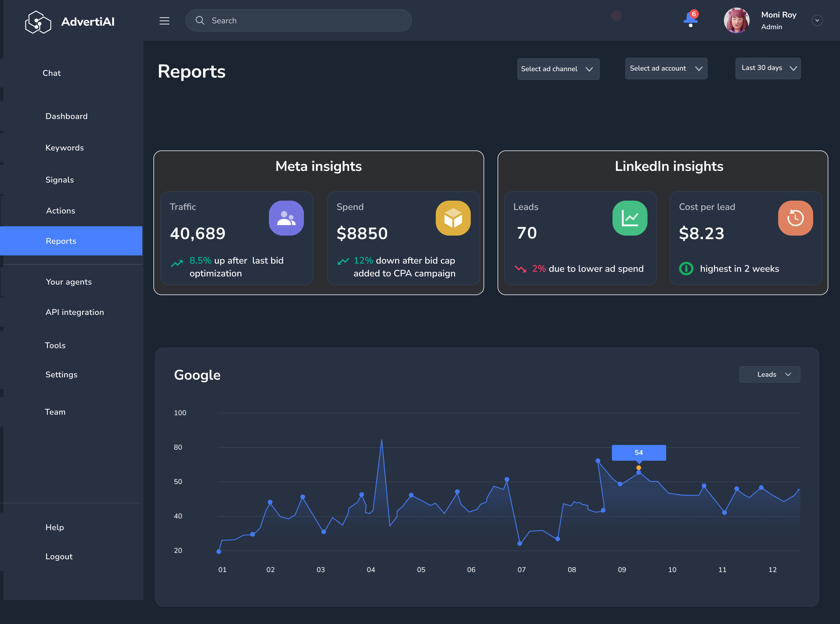Click the purple Traffic users icon
Viewport: 840px width, 624px height.
click(286, 218)
